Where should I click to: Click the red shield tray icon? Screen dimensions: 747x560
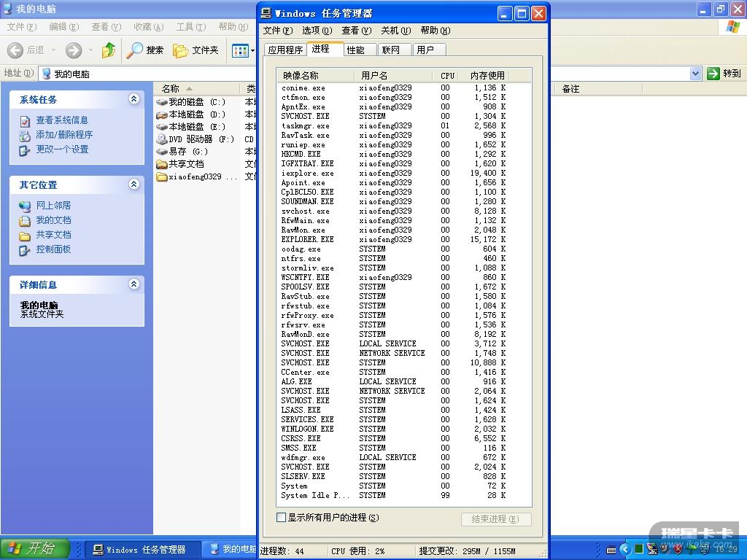(677, 550)
